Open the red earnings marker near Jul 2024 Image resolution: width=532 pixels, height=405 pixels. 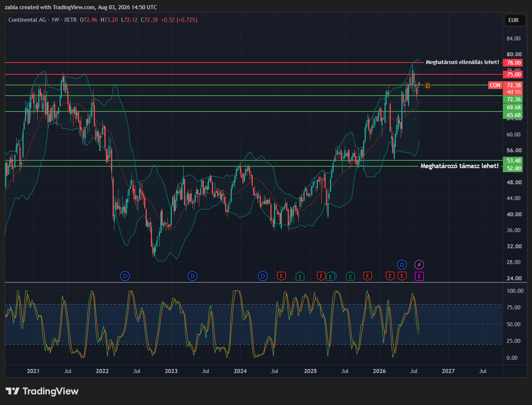pos(281,276)
